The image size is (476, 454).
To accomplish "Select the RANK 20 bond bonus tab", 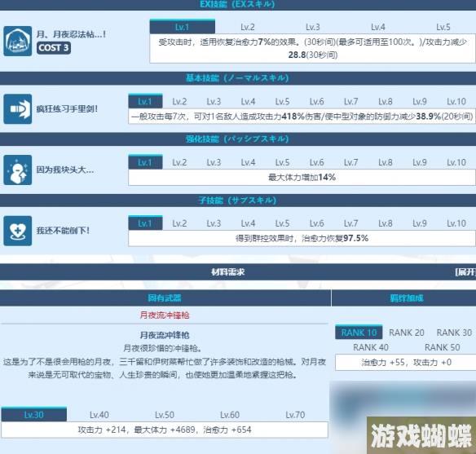I will [x=407, y=333].
